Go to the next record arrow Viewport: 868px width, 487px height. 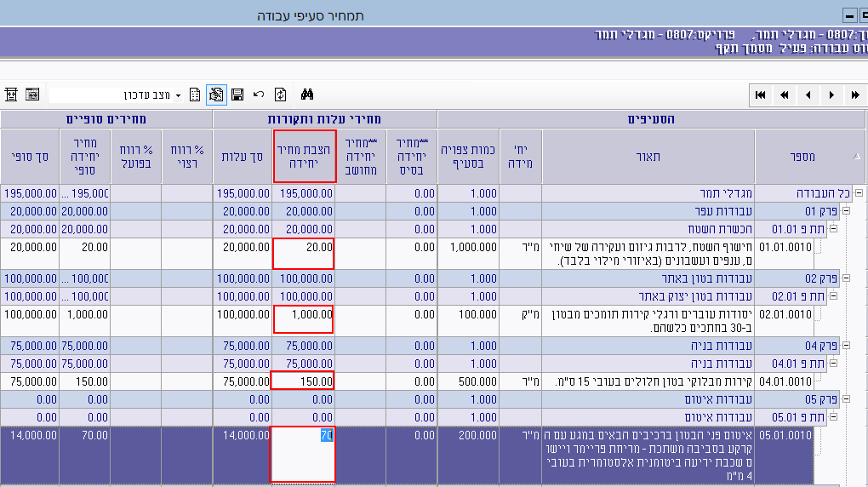831,95
